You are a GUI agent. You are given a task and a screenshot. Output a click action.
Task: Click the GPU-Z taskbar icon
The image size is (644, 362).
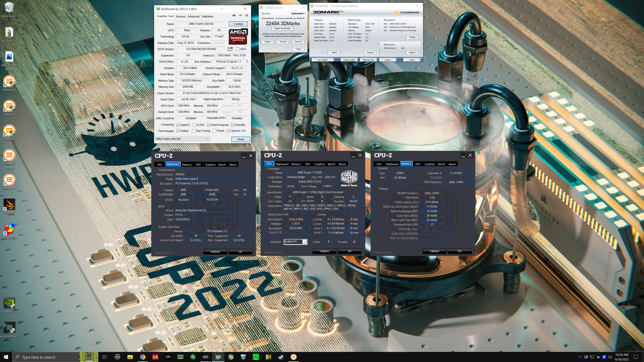point(218,357)
